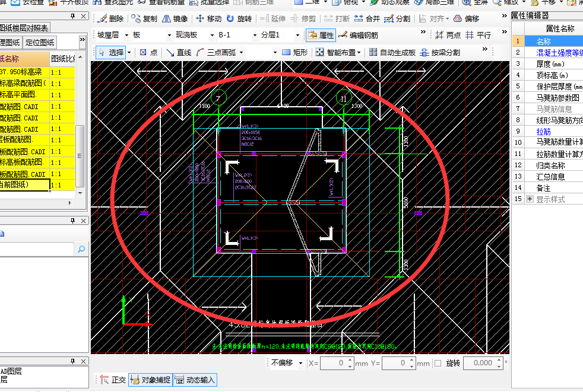Switch to 图纸楼层对照表 tab
This screenshot has width=583, height=392.
click(x=24, y=28)
